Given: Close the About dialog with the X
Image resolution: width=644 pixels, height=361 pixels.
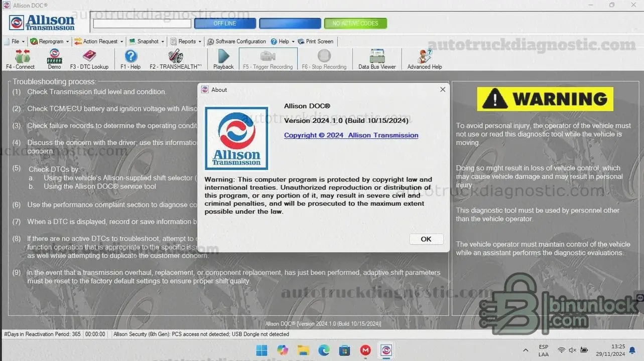Looking at the screenshot, I should pyautogui.click(x=442, y=90).
